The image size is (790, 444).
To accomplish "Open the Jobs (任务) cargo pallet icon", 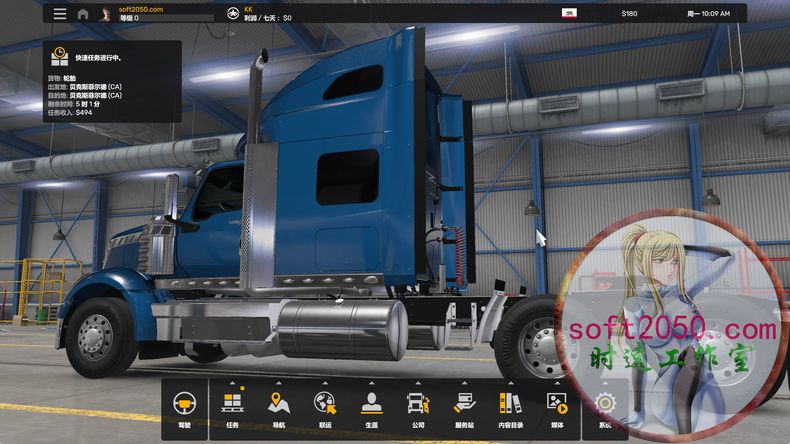I will tap(232, 404).
